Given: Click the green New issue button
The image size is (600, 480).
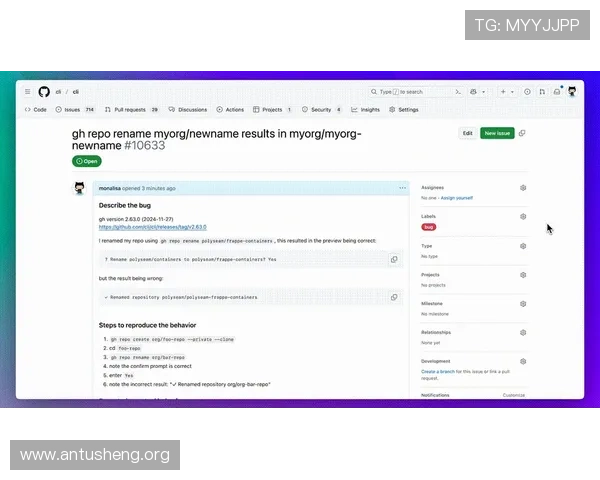Looking at the screenshot, I should tap(497, 133).
